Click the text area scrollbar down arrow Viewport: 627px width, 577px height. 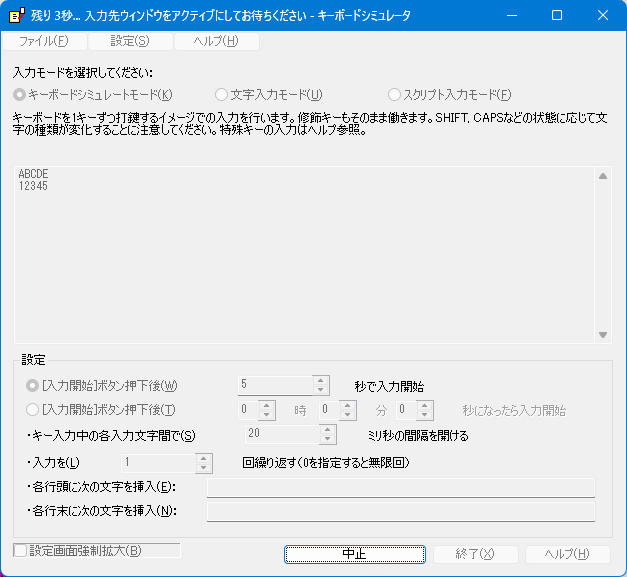point(603,335)
